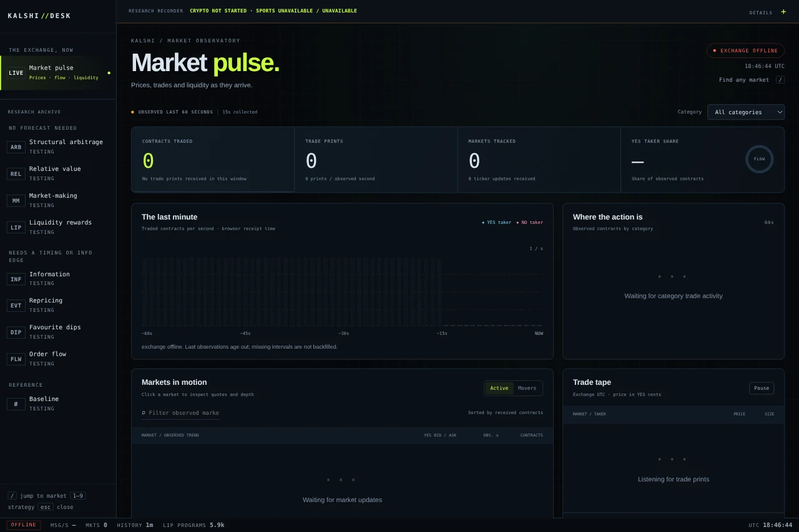Image resolution: width=799 pixels, height=532 pixels.
Task: Click the MARKET / TAKER column header
Action: point(589,414)
